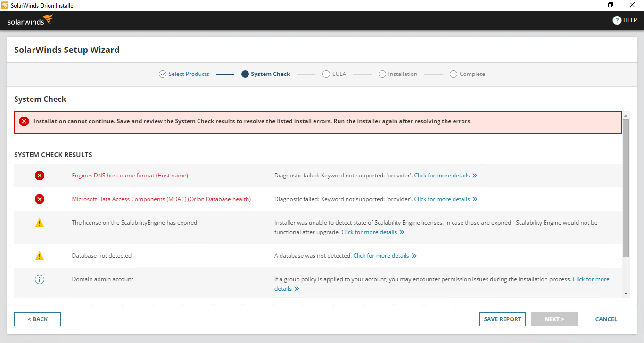644x343 pixels.
Task: Click warning icon for ScalabilityEngine license expired
Action: pos(40,223)
